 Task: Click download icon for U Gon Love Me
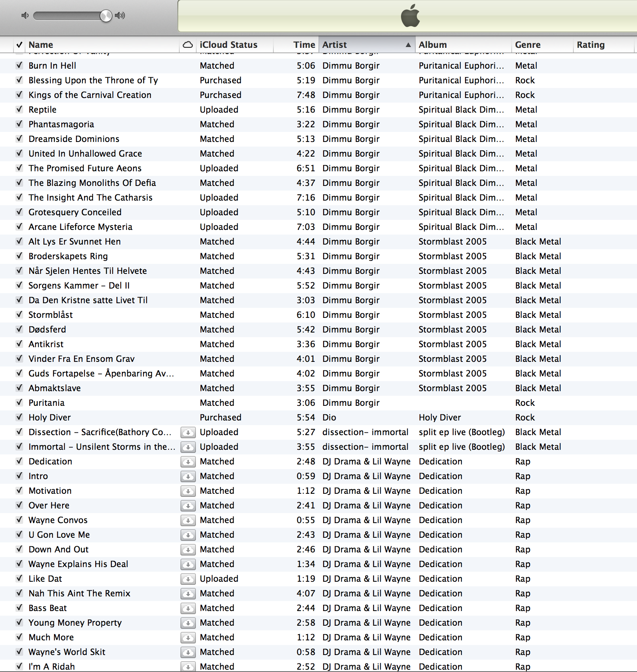pos(188,535)
